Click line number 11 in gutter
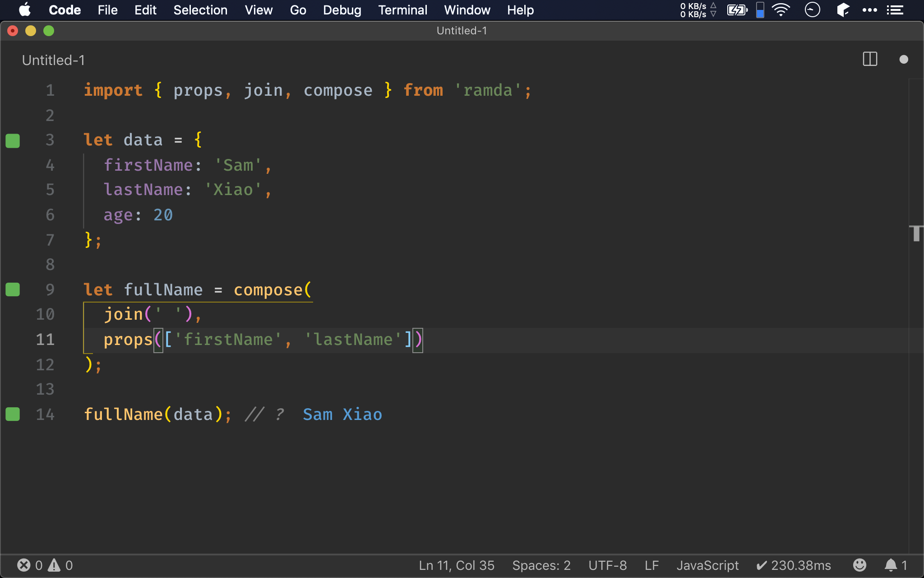Viewport: 924px width, 578px height. tap(45, 340)
